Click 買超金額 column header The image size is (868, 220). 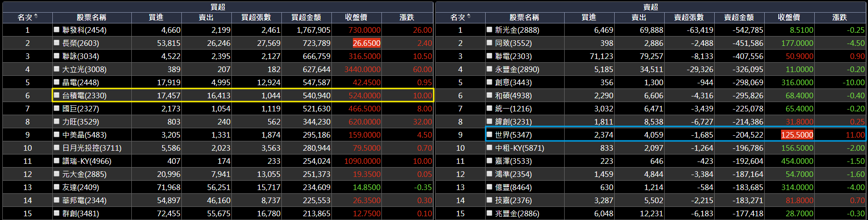[x=306, y=17]
